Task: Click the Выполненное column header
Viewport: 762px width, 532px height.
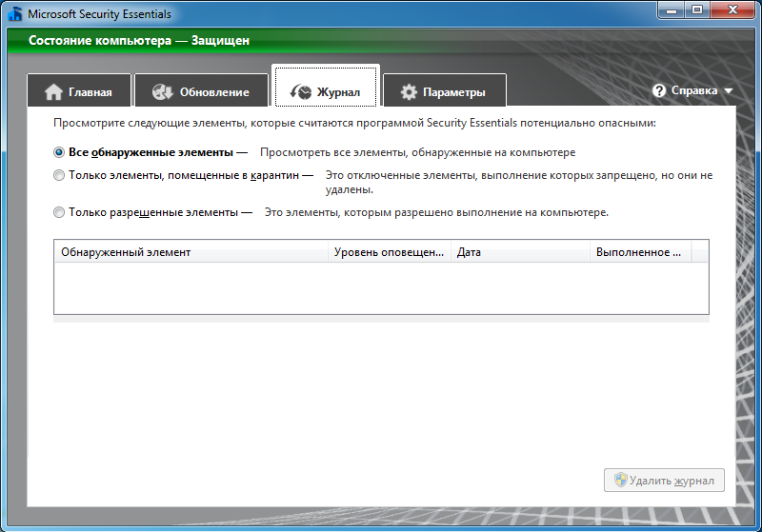Action: (640, 252)
